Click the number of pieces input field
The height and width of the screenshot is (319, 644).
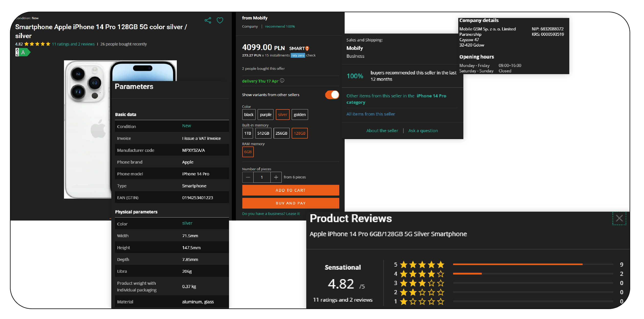(262, 177)
